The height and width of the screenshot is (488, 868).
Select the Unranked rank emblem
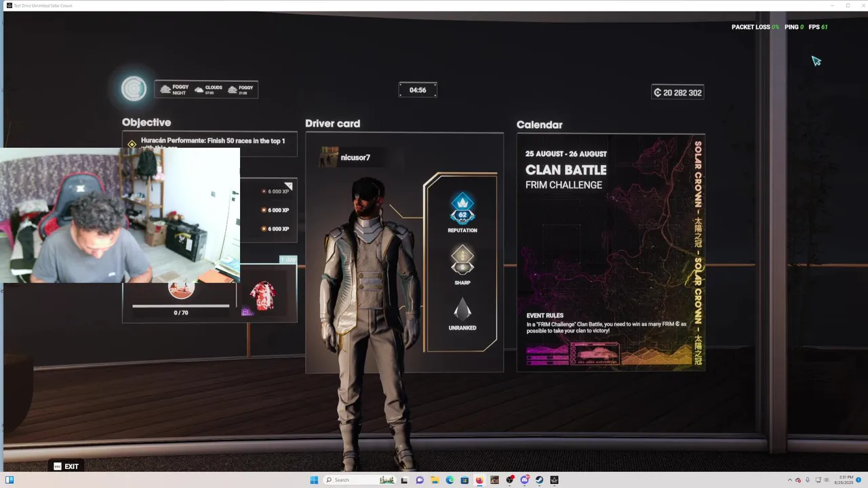tap(462, 310)
